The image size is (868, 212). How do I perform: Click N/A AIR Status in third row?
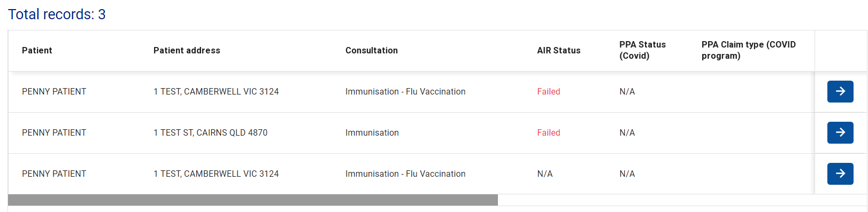pyautogui.click(x=545, y=174)
